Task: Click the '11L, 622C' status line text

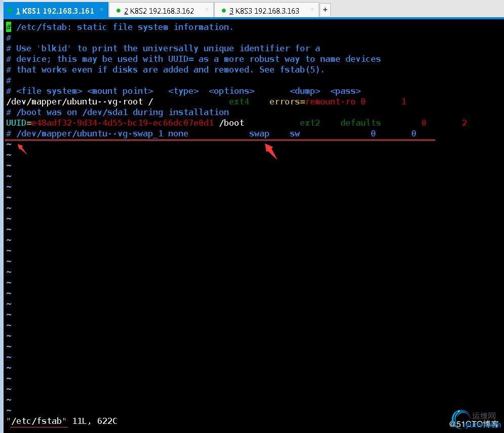Action: (x=95, y=421)
